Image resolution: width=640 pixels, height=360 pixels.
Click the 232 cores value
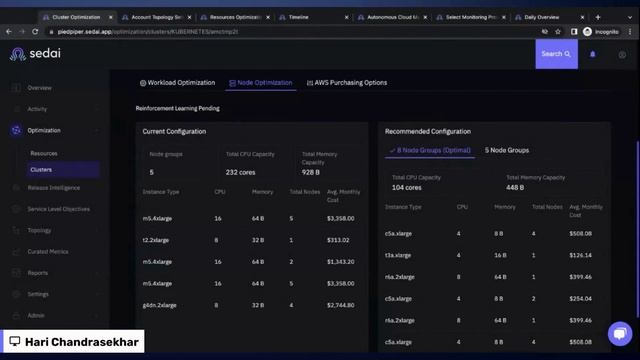[x=240, y=172]
